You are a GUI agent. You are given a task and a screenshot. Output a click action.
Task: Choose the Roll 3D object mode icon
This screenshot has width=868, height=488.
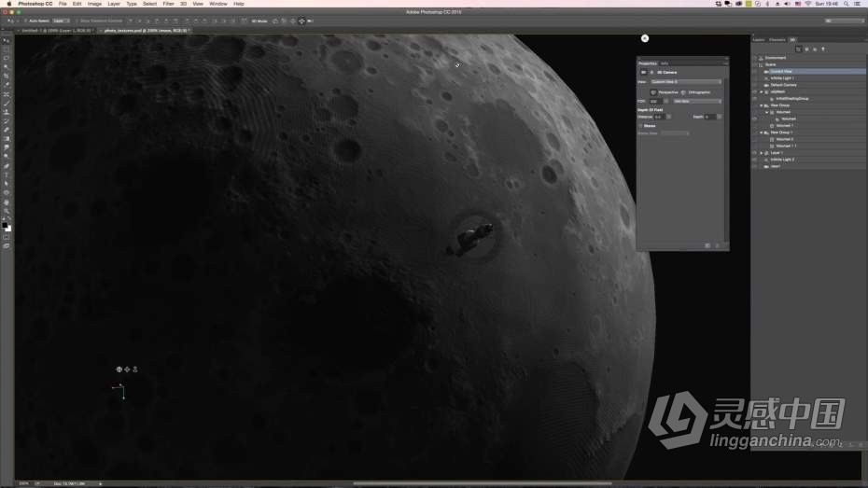284,21
